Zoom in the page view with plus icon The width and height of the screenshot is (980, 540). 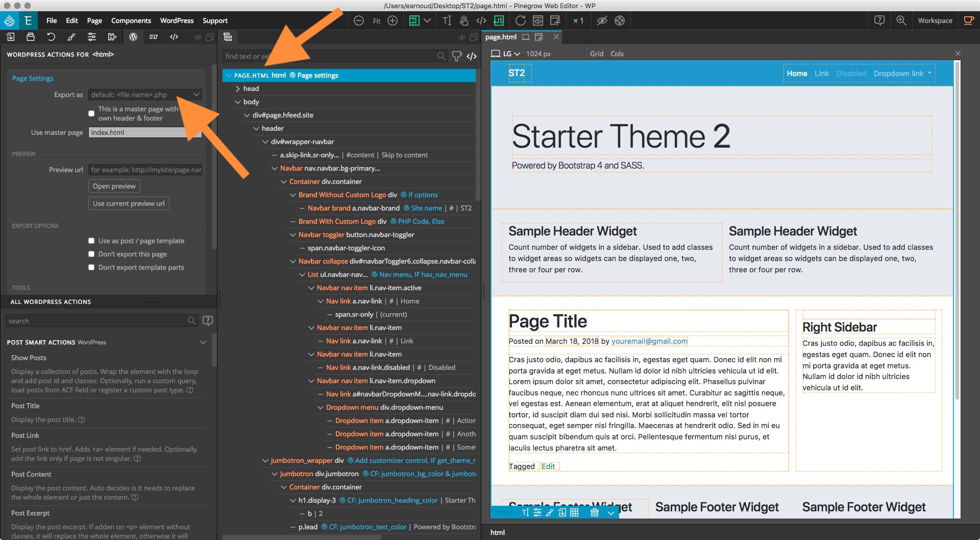point(393,21)
